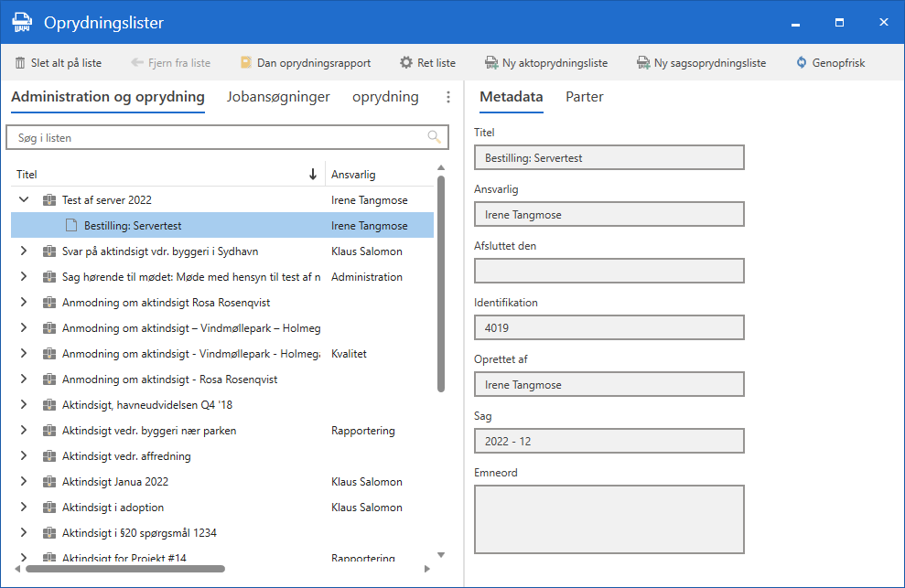This screenshot has width=905, height=588.
Task: Click the magnifier icon in search box
Action: (434, 137)
